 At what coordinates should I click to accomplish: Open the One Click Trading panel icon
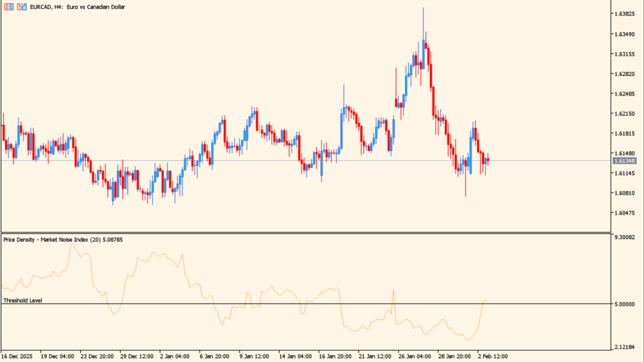pyautogui.click(x=22, y=7)
